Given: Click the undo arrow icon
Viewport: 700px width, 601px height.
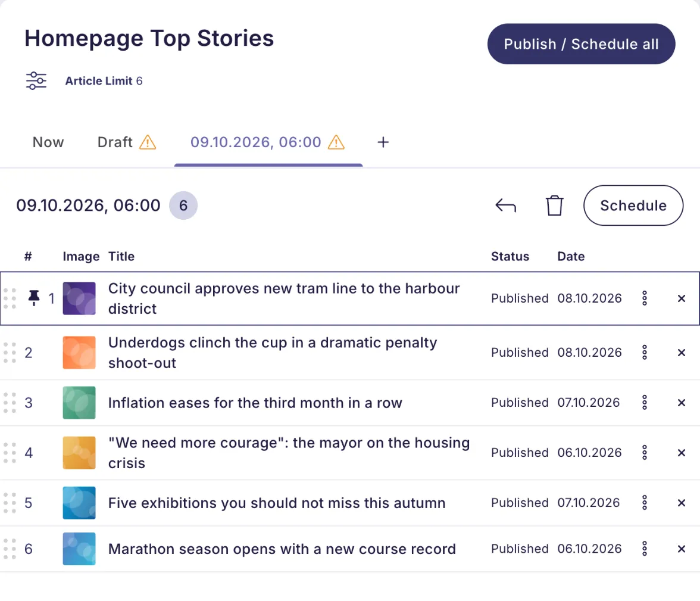Looking at the screenshot, I should 506,205.
